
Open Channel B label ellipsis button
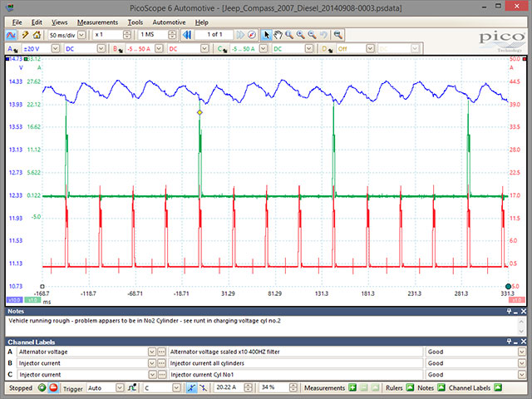pos(161,363)
